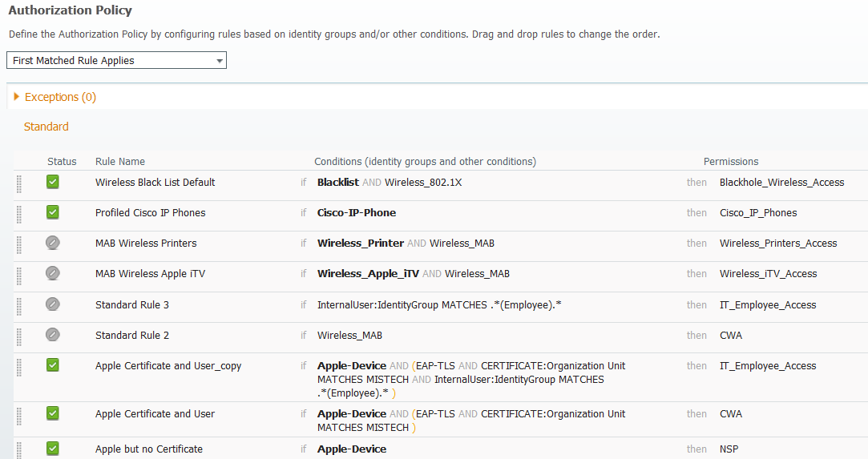Image resolution: width=868 pixels, height=459 pixels.
Task: Select the Standard policy section heading
Action: click(x=46, y=127)
